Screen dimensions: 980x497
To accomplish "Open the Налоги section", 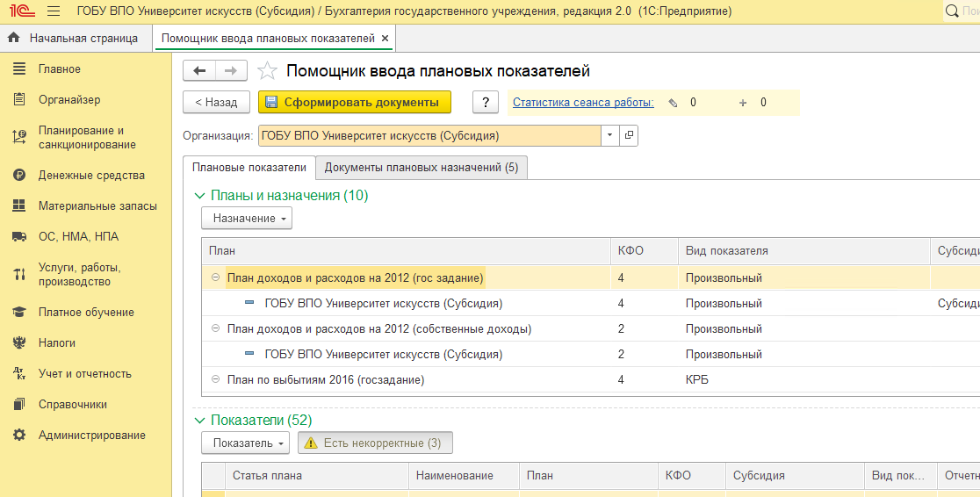I will tap(57, 342).
